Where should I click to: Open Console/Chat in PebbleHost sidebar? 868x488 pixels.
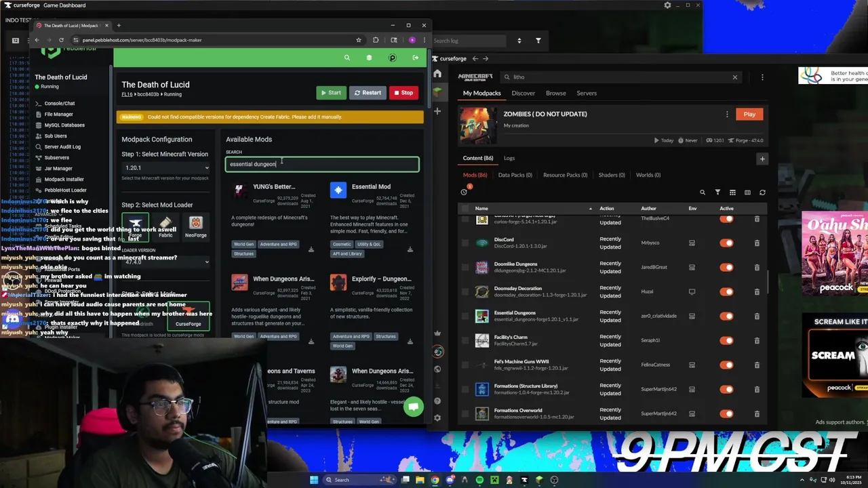60,104
